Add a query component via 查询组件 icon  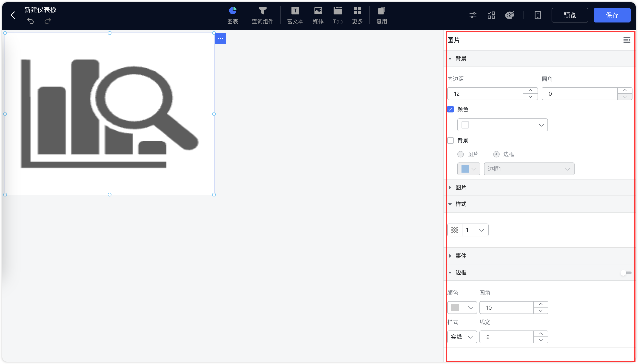[262, 15]
